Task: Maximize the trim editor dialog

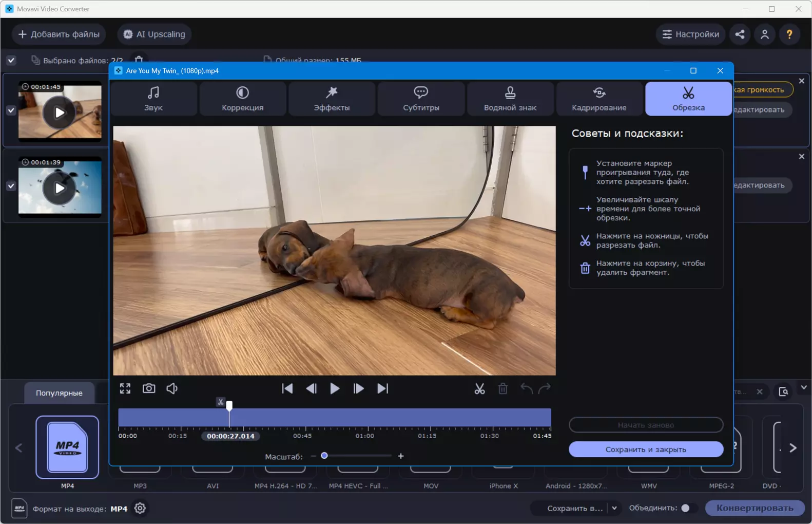Action: point(693,71)
